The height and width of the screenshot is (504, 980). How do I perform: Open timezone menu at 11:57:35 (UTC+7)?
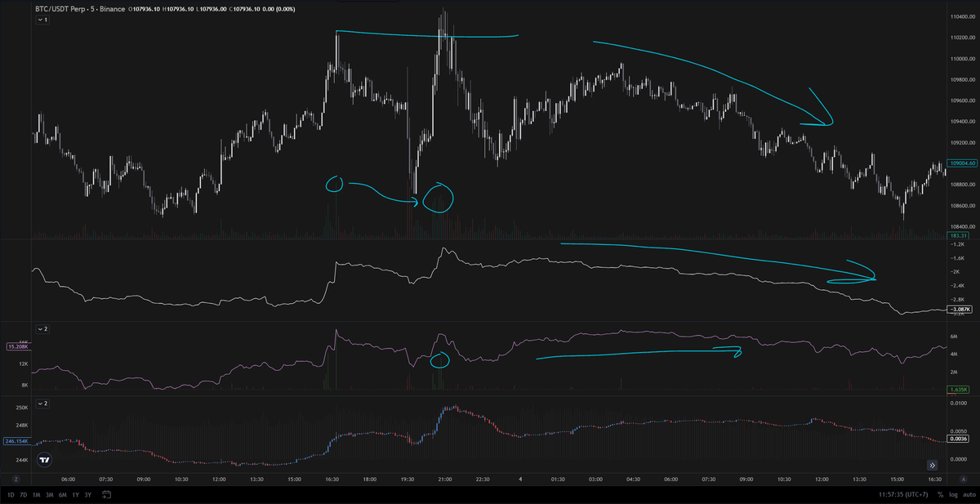tap(902, 495)
